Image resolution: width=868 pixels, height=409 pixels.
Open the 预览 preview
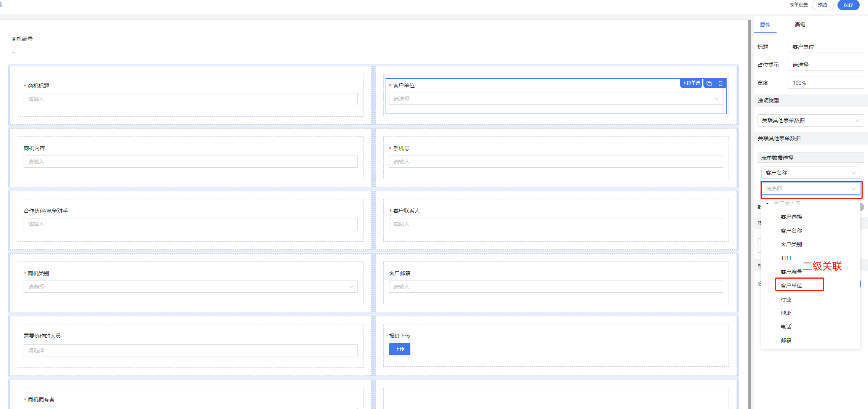(823, 5)
